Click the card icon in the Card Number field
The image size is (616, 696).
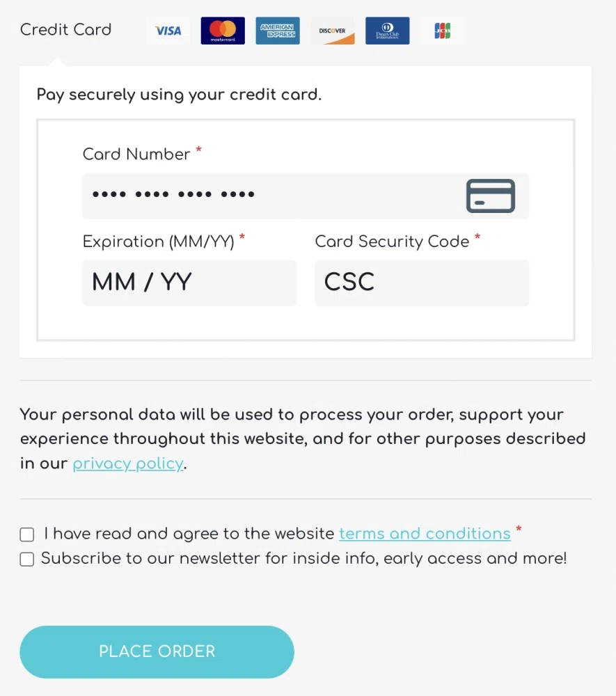(x=490, y=196)
